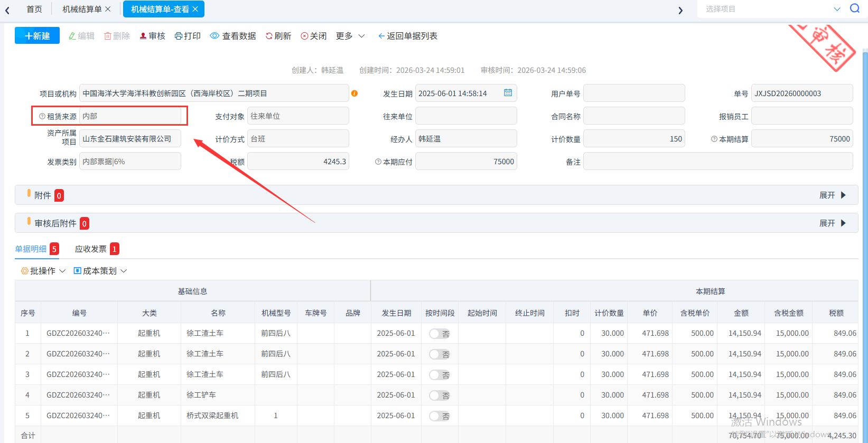Click the orange info icon beside 项目或机构
The width and height of the screenshot is (868, 443).
[x=354, y=93]
